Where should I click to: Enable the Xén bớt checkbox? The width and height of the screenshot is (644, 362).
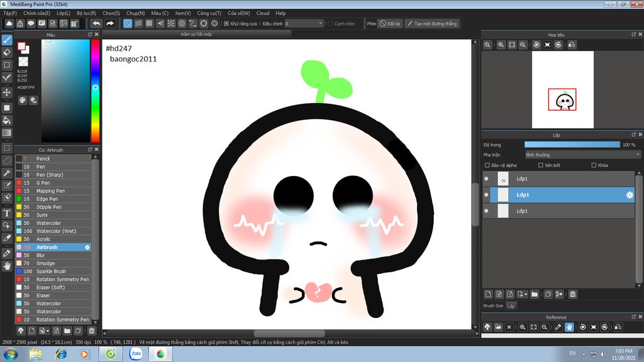540,165
